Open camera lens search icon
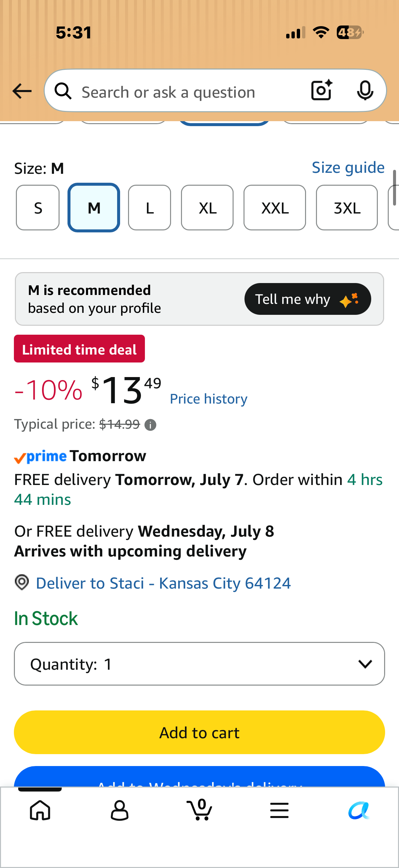Image resolution: width=399 pixels, height=868 pixels. coord(322,90)
